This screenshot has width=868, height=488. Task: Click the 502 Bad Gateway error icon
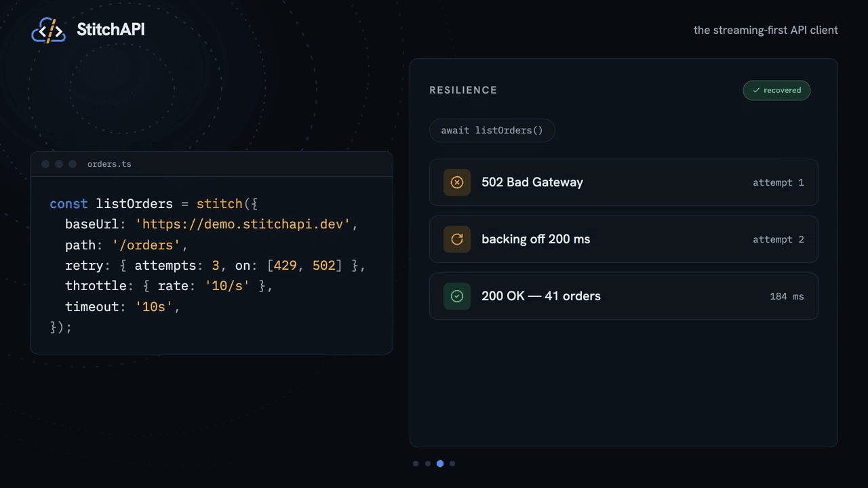point(457,182)
